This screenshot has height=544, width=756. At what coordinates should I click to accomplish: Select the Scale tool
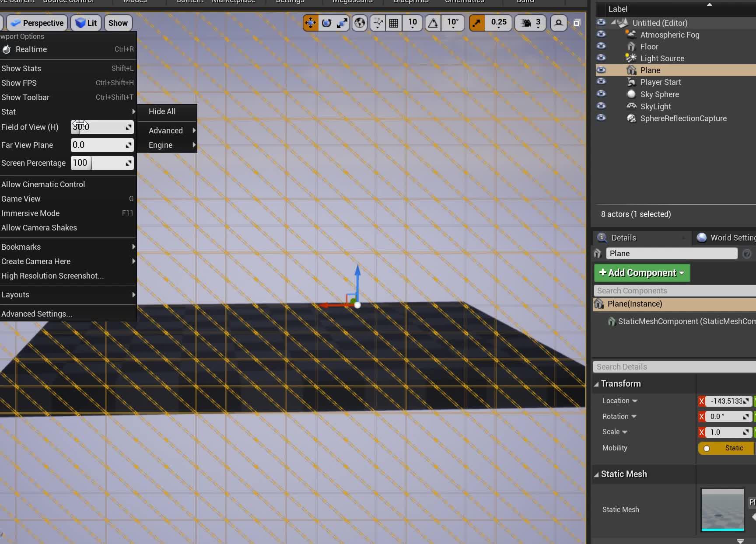[x=342, y=23]
